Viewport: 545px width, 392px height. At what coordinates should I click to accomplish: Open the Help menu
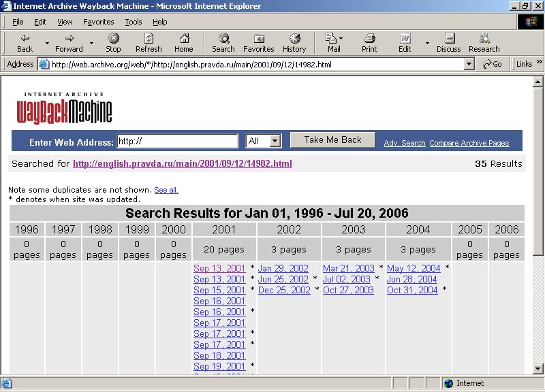[x=160, y=22]
